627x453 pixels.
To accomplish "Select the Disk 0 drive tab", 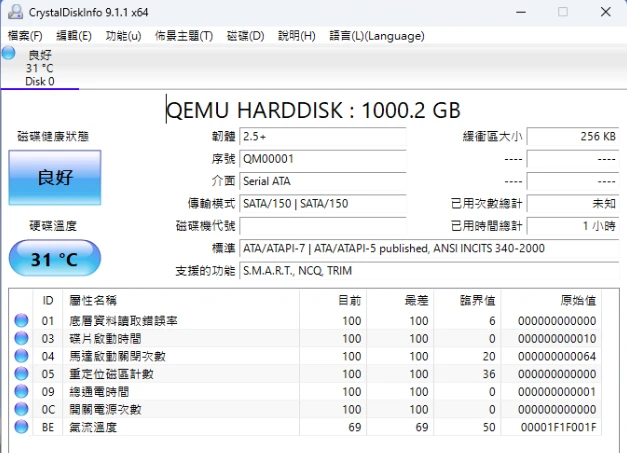I will tap(40, 68).
